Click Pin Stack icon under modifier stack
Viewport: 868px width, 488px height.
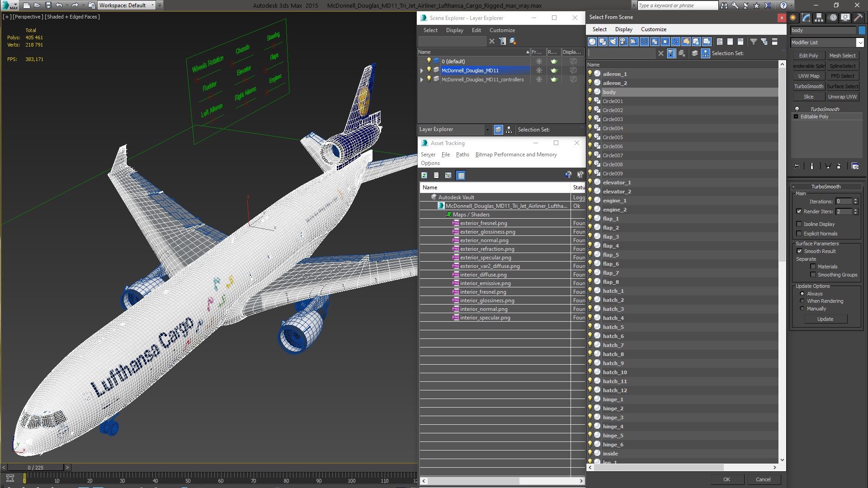(x=797, y=166)
